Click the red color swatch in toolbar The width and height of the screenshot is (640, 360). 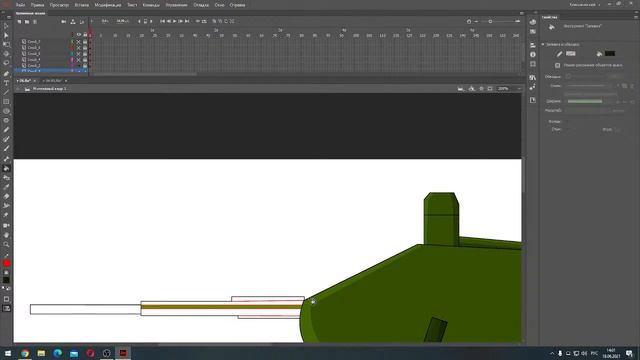[x=6, y=263]
